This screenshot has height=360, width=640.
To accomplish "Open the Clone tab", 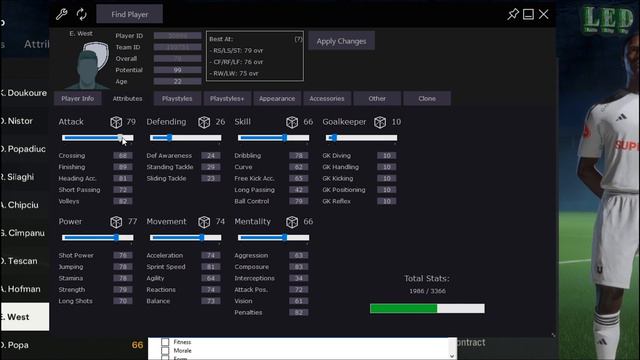I will [x=427, y=98].
